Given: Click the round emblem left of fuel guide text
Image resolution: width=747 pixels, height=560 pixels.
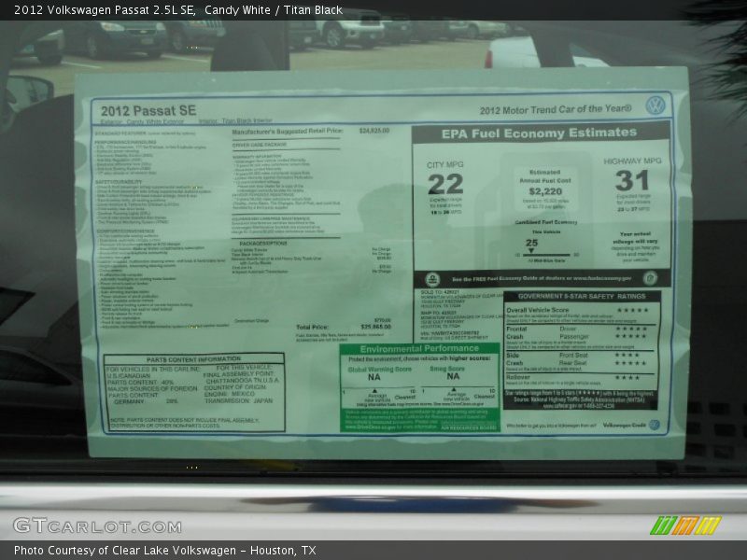Looking at the screenshot, I should pos(432,279).
